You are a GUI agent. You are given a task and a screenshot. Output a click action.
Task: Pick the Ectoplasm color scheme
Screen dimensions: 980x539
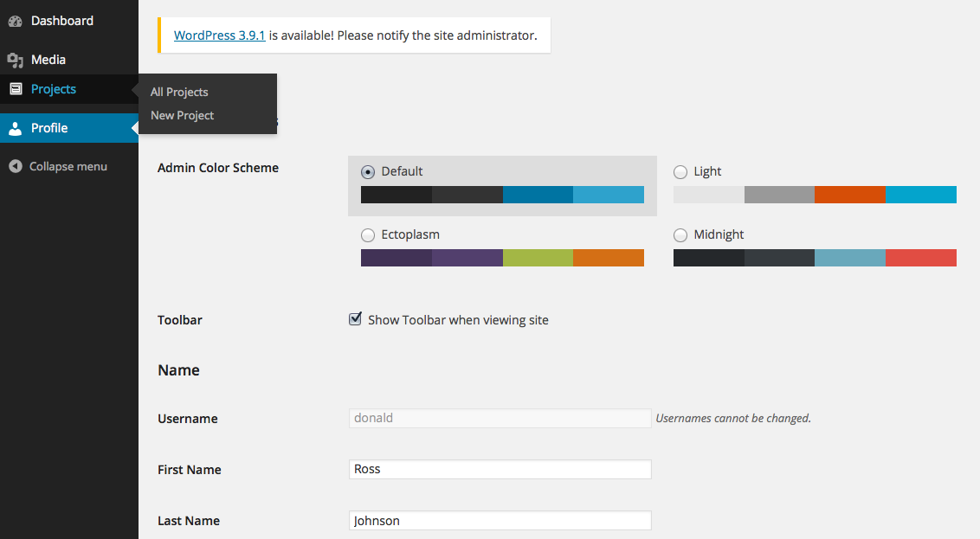click(368, 234)
